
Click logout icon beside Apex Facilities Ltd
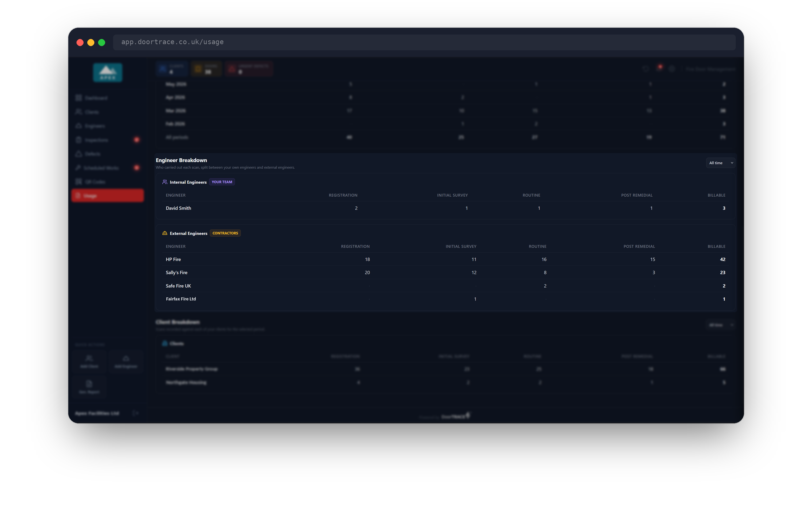(x=135, y=413)
